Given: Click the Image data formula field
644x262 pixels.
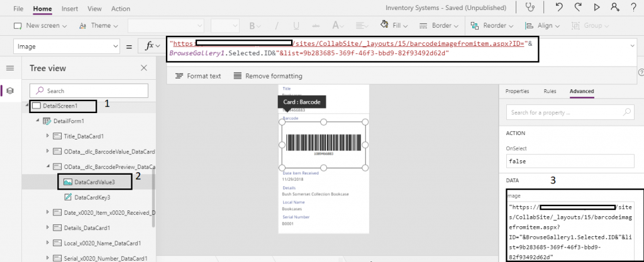Looking at the screenshot, I should [x=571, y=231].
